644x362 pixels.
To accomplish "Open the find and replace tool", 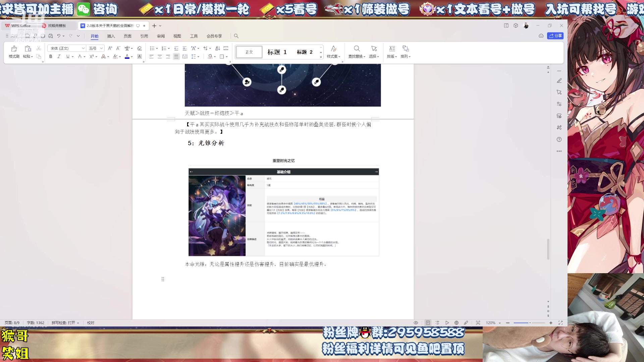I will (x=357, y=52).
